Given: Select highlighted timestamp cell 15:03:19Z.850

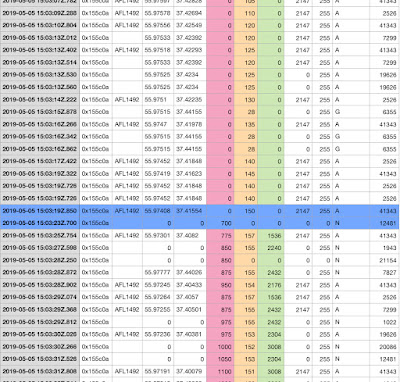Looking at the screenshot, I should 40,211.
